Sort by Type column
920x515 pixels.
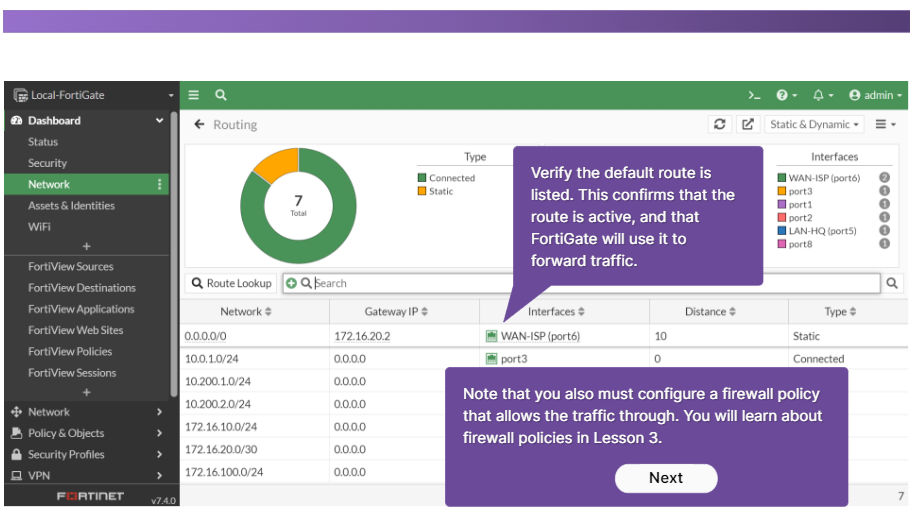(840, 311)
